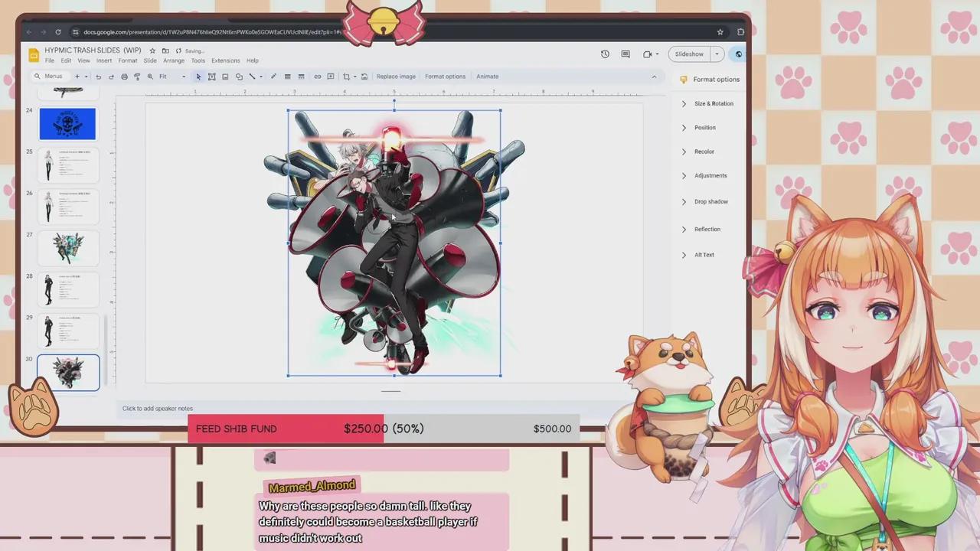Open the border weight options
980x551 pixels.
tap(287, 77)
